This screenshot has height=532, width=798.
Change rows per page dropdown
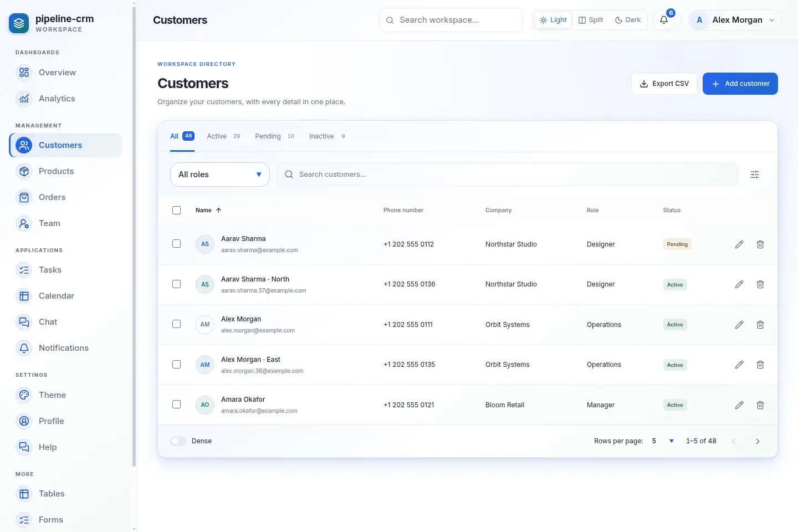coord(663,441)
